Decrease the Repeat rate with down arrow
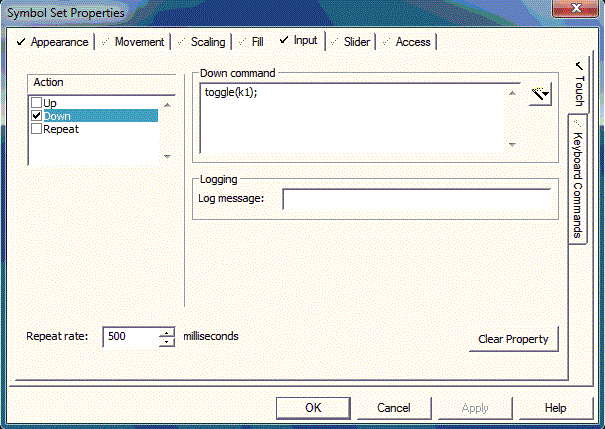This screenshot has height=429, width=605. coord(166,342)
